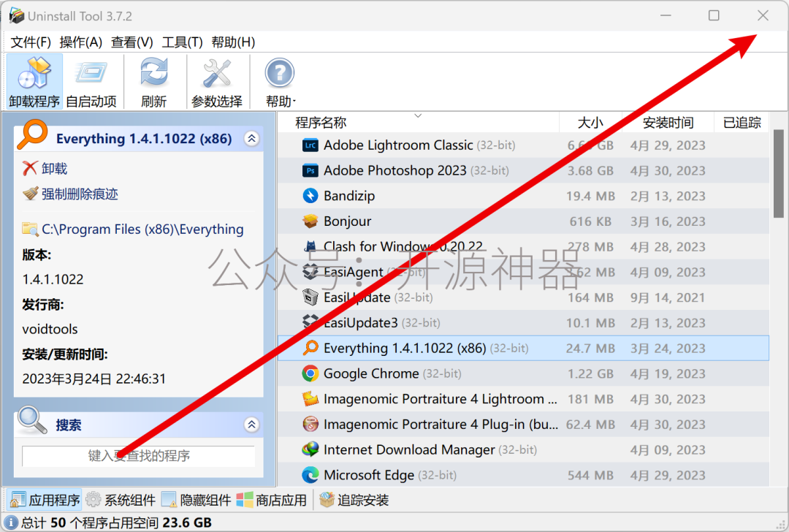
Task: Collapse the Everything details panel
Action: (x=251, y=138)
